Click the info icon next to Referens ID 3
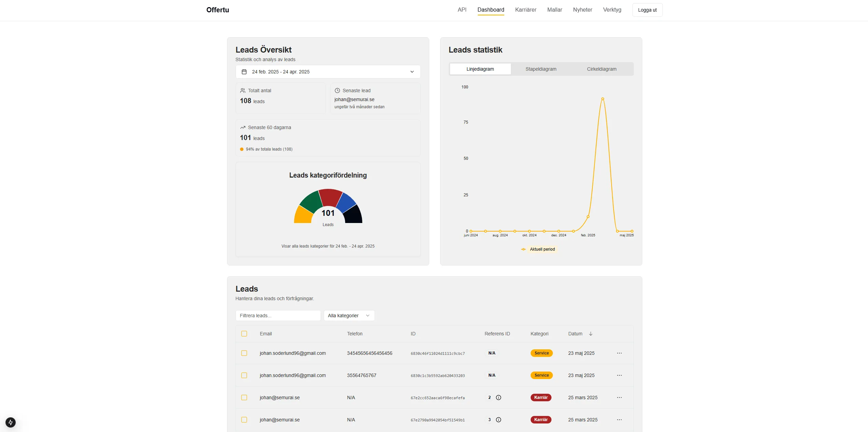Screen dimensions: 868x432 (499, 420)
